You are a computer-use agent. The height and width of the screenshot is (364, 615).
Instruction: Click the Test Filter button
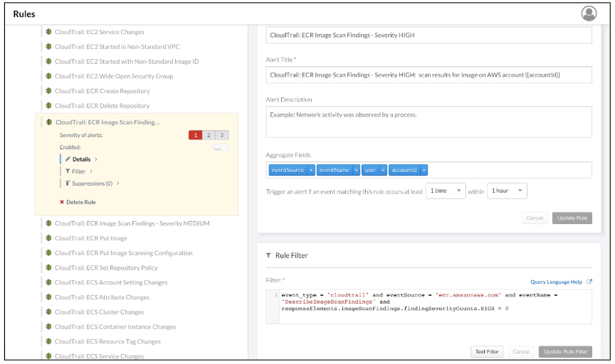pyautogui.click(x=487, y=351)
